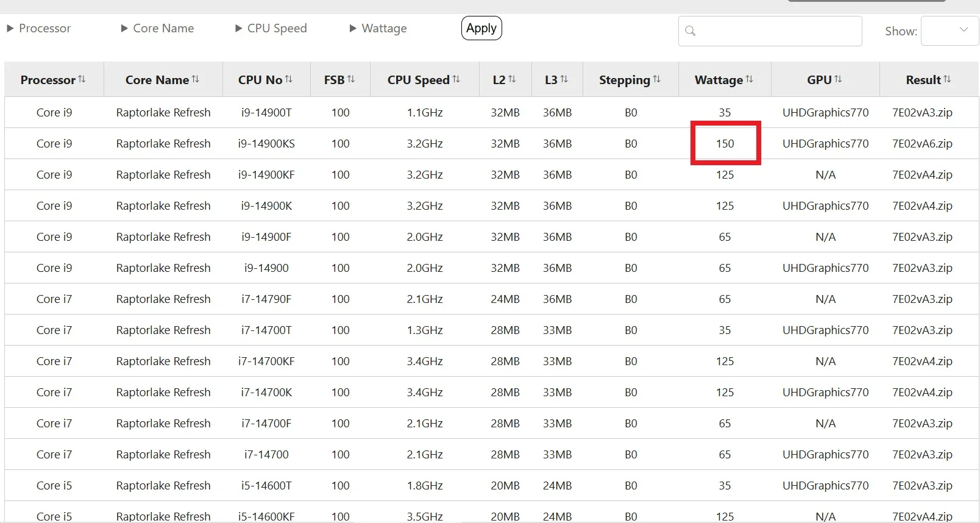Click the i7-14700 CPU number cell
980x523 pixels.
[266, 455]
